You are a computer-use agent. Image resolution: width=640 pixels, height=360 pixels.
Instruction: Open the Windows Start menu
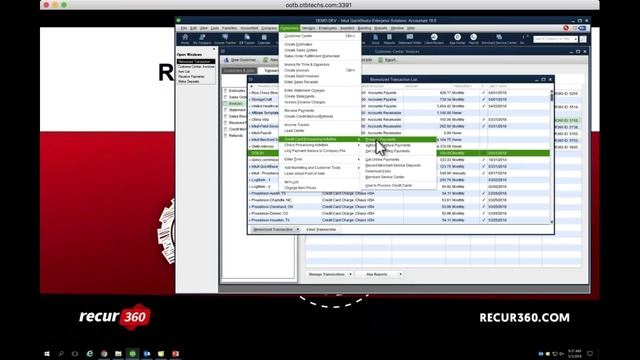[47, 353]
